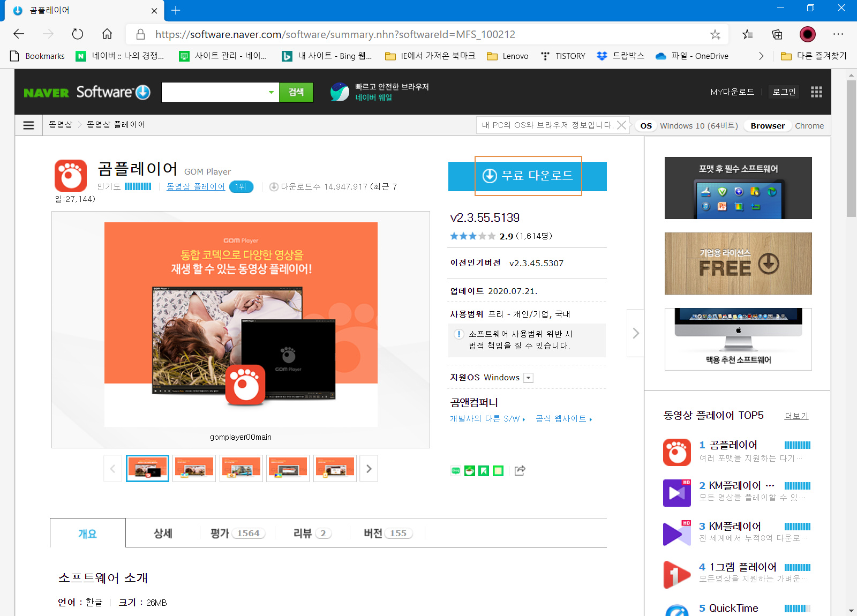Open the 동영상 플레이어 category link
857x616 pixels.
coord(196,186)
